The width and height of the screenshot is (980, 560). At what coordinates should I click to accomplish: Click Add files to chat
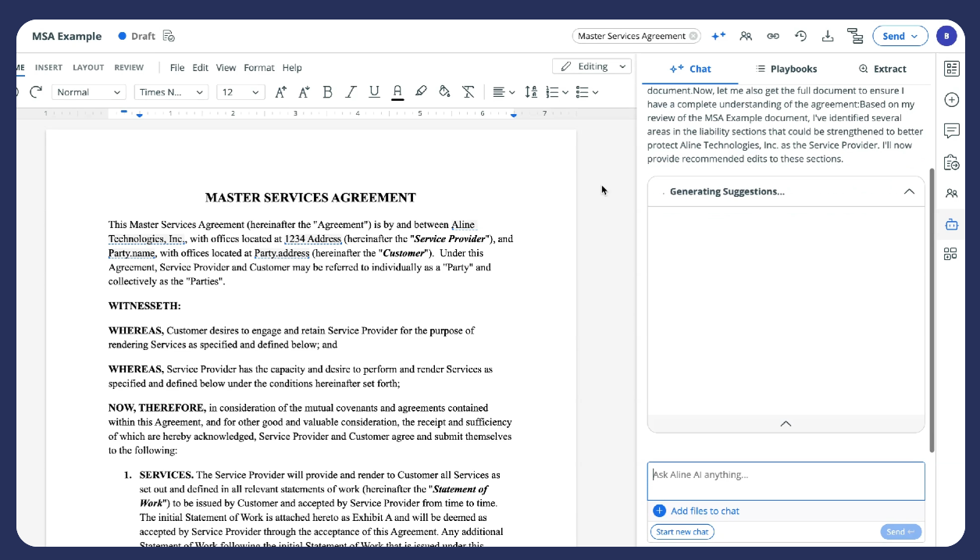(696, 511)
